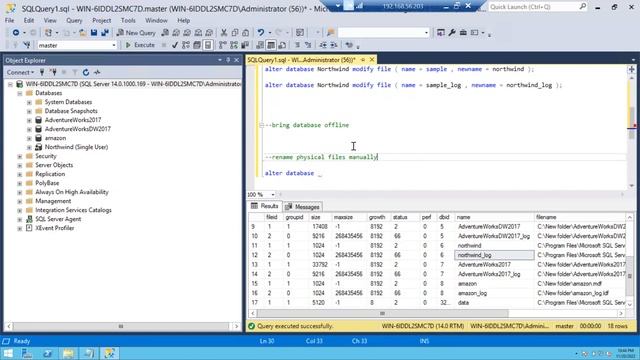Viewport: 640px width, 360px height.
Task: Select the amazon database in the tree
Action: tap(55, 138)
